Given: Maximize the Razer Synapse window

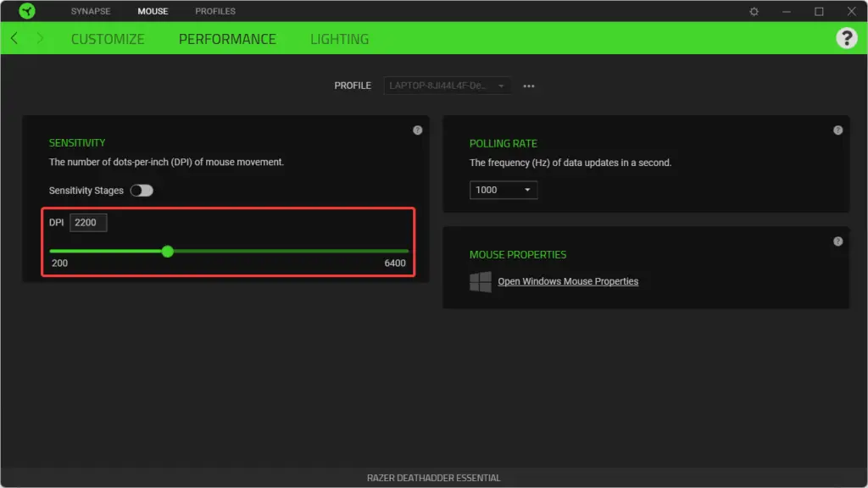Looking at the screenshot, I should 819,11.
